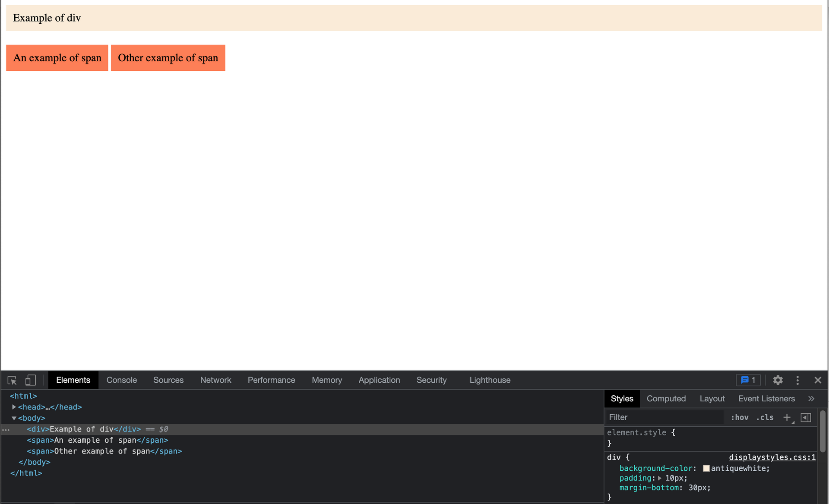The height and width of the screenshot is (504, 829).
Task: Open the Lighthouse tab
Action: coord(490,380)
